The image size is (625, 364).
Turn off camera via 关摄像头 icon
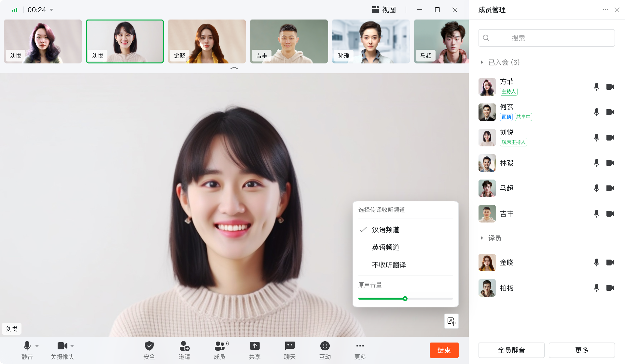coord(62,346)
